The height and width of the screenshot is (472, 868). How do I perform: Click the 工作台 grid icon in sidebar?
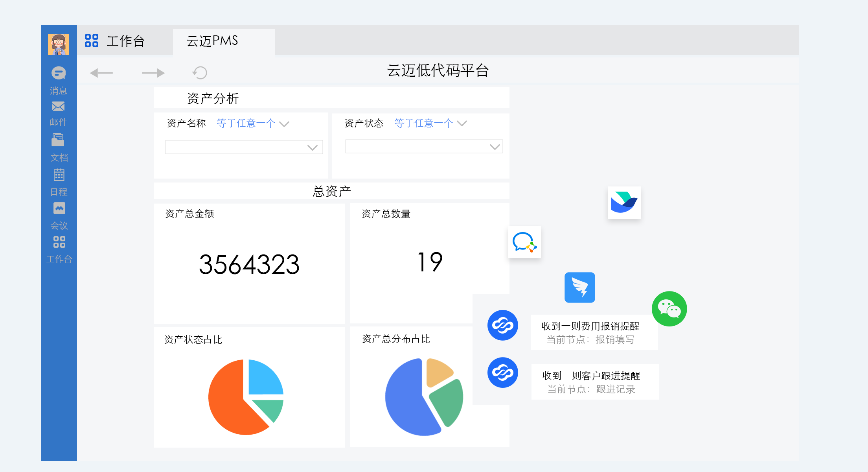click(x=59, y=242)
